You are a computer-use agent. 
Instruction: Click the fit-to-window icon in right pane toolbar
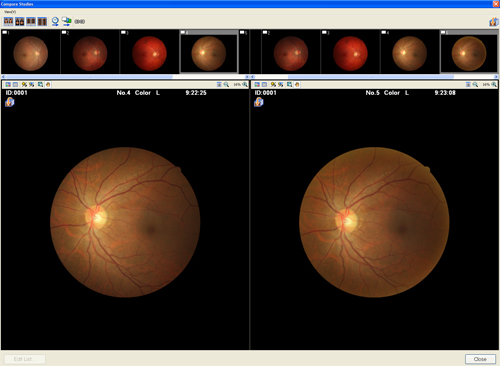pos(468,85)
